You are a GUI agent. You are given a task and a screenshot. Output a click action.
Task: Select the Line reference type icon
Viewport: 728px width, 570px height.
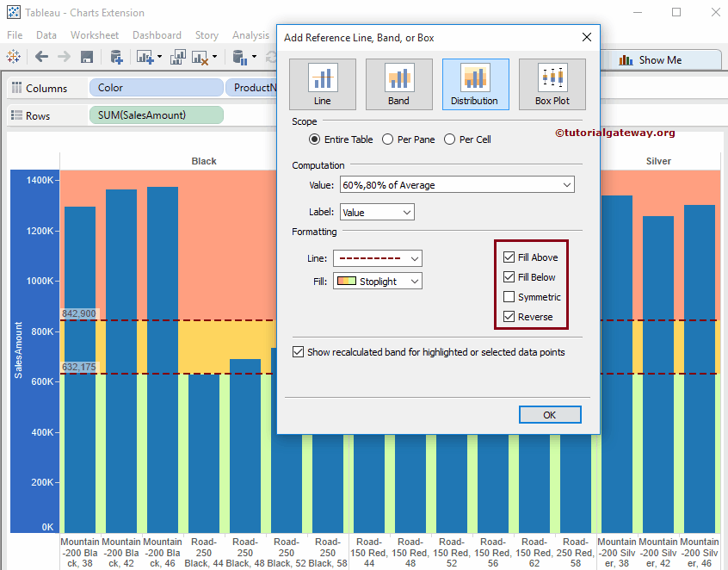(x=323, y=84)
